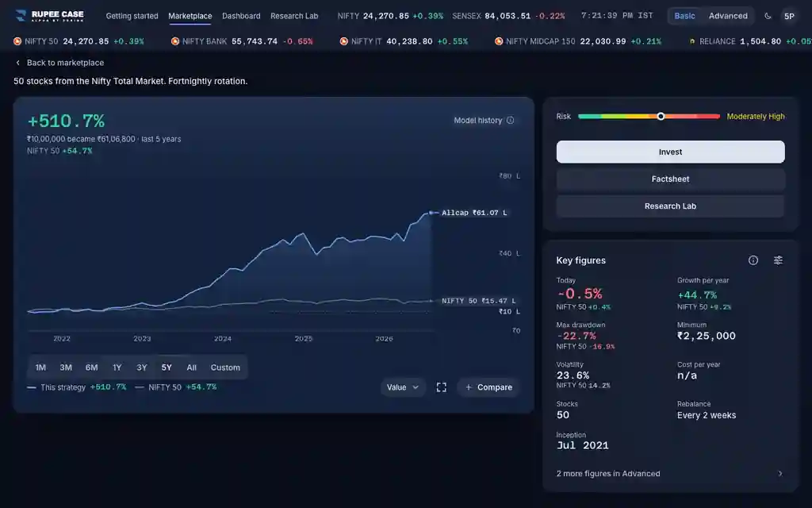812x508 pixels.
Task: Click the NIFTY BANK ticker icon
Action: 175,41
